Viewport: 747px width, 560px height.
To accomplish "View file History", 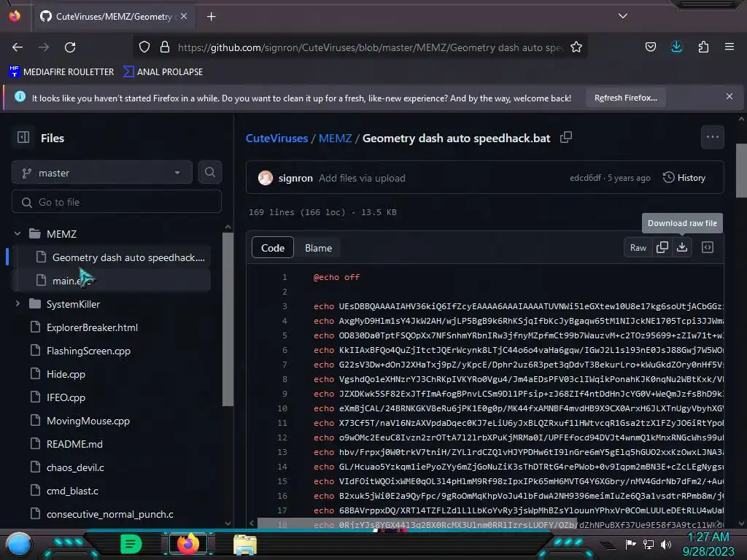I will pos(684,178).
